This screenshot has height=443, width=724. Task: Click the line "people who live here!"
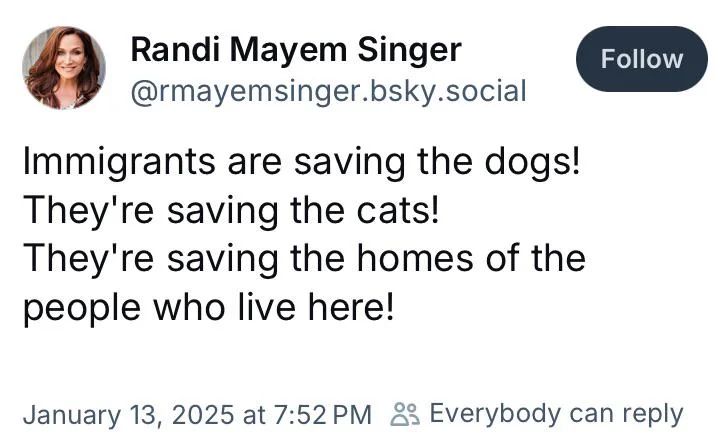[209, 308]
